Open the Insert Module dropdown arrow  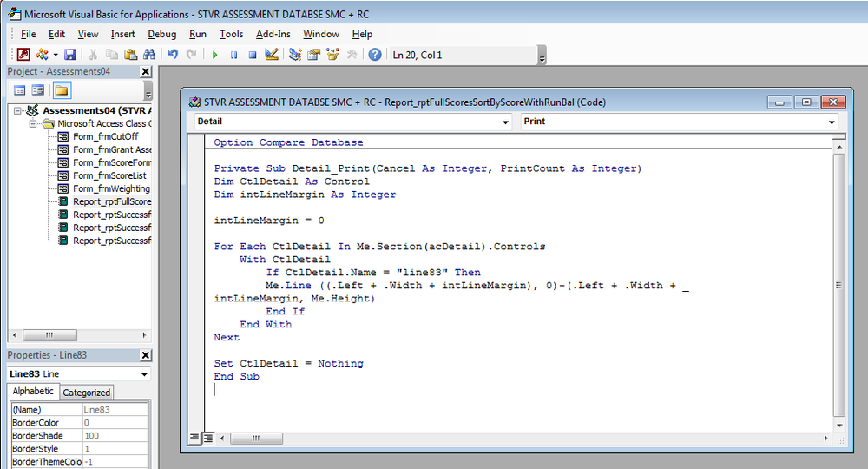pyautogui.click(x=56, y=55)
